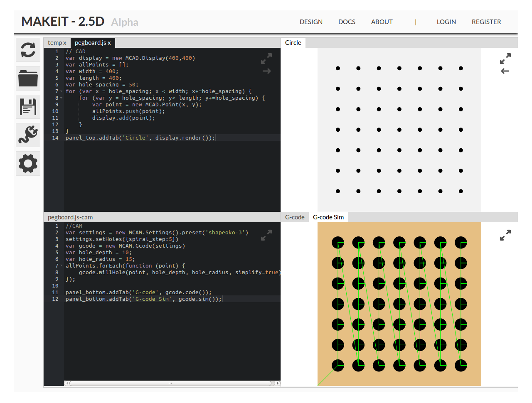Image resolution: width=532 pixels, height=403 pixels.
Task: Expand the Circle preview panel fullscreen
Action: [505, 59]
